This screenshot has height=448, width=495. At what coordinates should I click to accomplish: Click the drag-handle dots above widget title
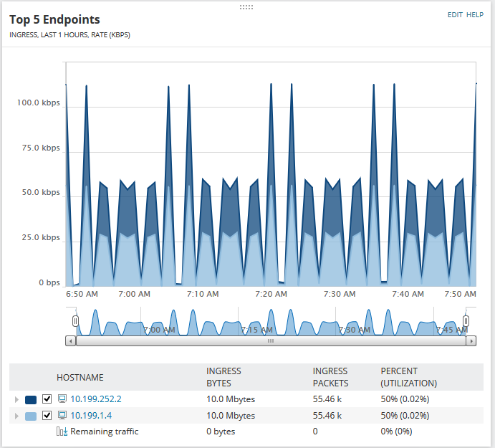pyautogui.click(x=246, y=7)
